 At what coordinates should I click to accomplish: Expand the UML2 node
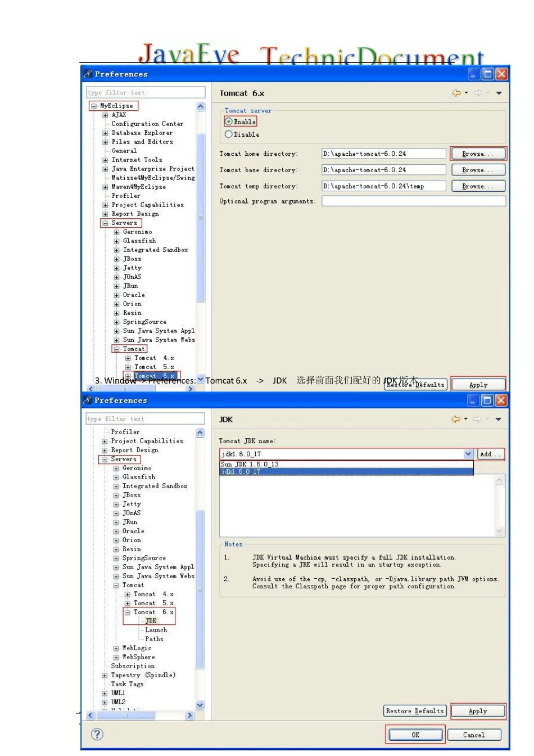[105, 703]
